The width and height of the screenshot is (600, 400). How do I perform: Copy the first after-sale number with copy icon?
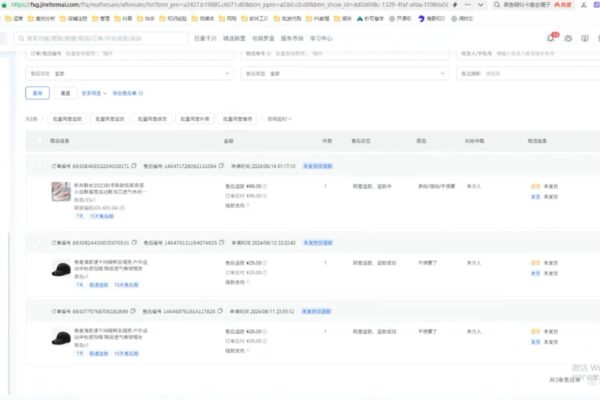point(221,166)
